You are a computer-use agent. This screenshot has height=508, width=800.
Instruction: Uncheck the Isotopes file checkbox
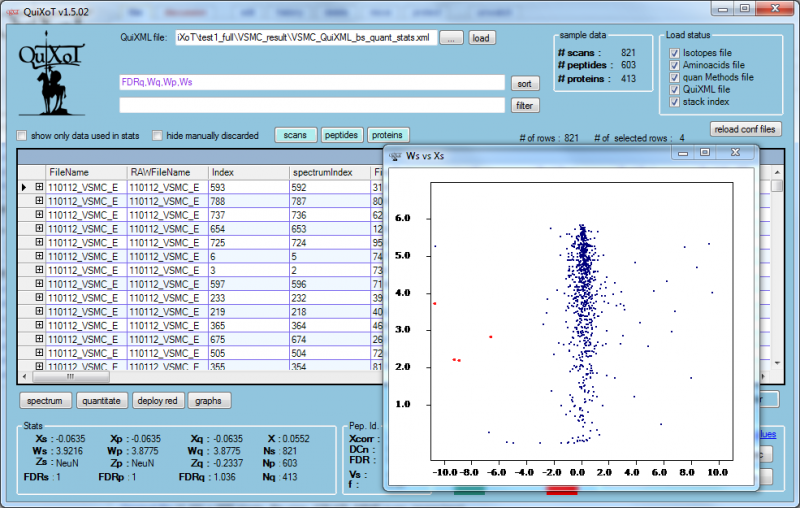675,52
